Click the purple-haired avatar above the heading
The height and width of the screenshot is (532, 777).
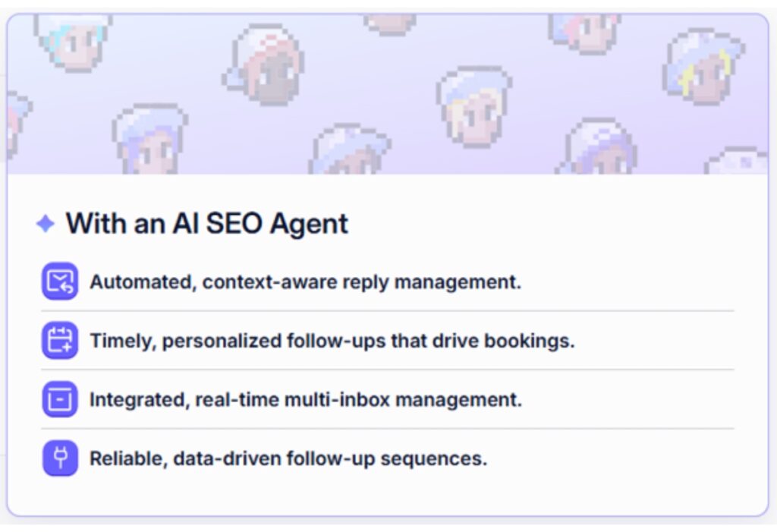(149, 139)
